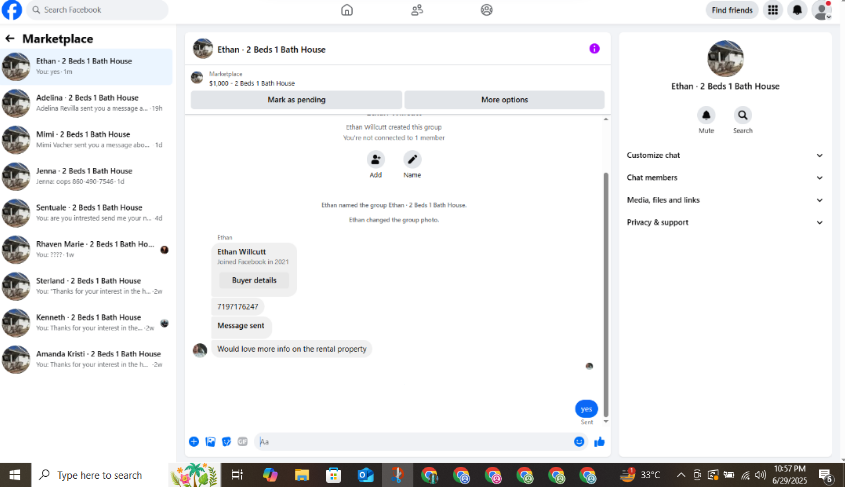Mute the conversation with bell icon
This screenshot has height=487, width=845.
(706, 115)
